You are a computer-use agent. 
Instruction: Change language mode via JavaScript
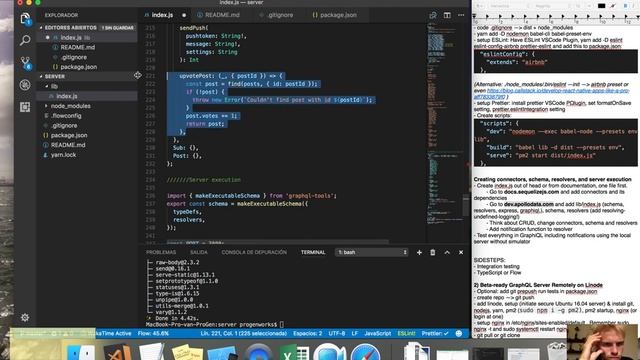pos(378,333)
